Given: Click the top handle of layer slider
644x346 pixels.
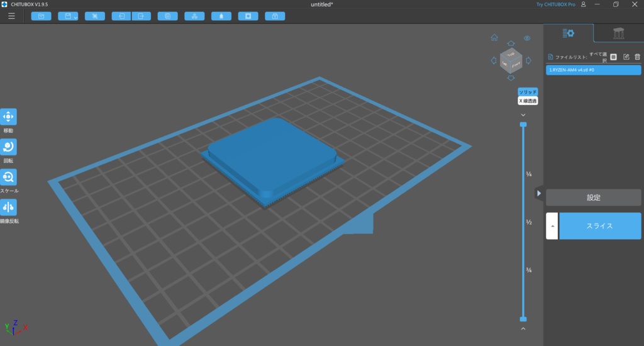Looking at the screenshot, I should click(x=523, y=125).
